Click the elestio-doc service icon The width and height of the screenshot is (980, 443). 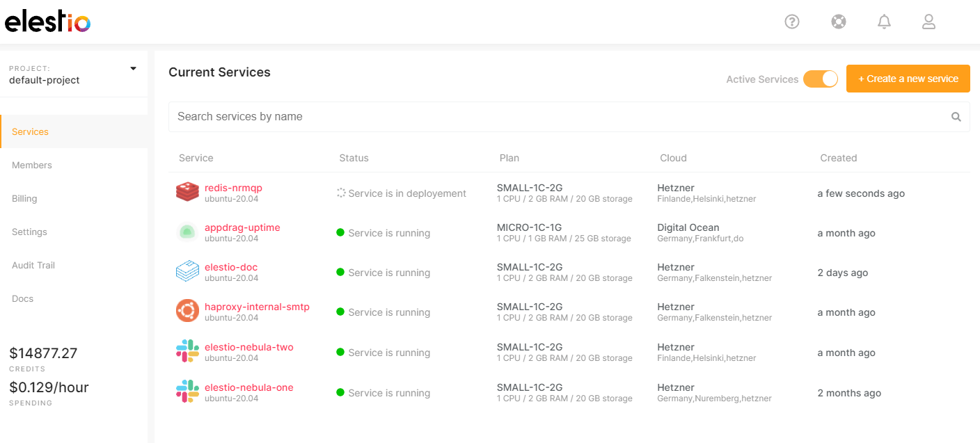pos(187,272)
